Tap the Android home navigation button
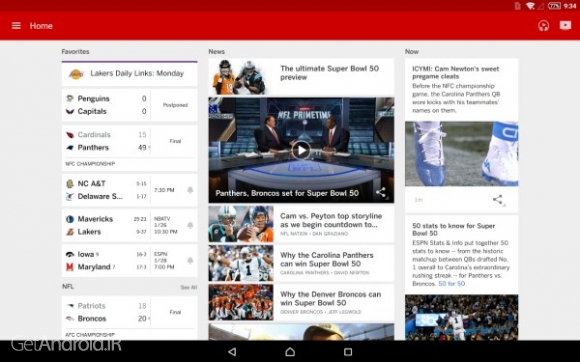This screenshot has height=362, width=580. tap(290, 352)
